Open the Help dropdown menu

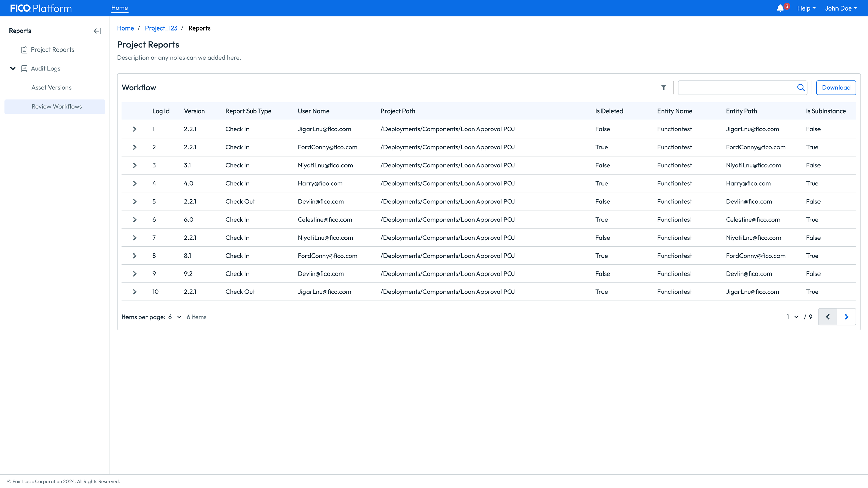click(806, 8)
